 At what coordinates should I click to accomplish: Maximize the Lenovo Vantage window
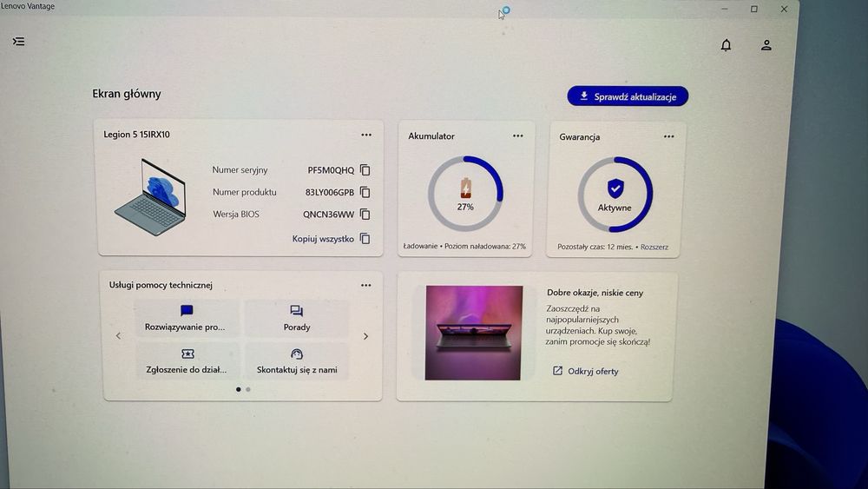tap(754, 9)
